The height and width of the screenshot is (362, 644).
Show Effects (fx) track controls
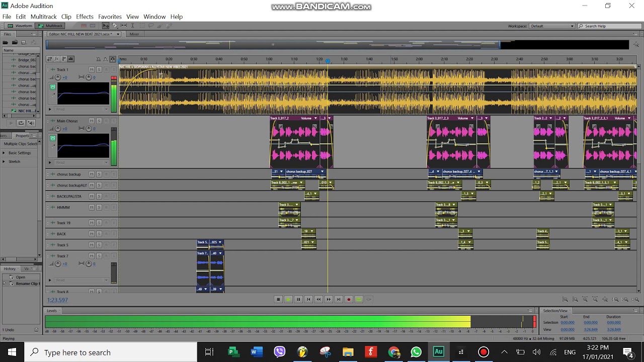(x=57, y=59)
